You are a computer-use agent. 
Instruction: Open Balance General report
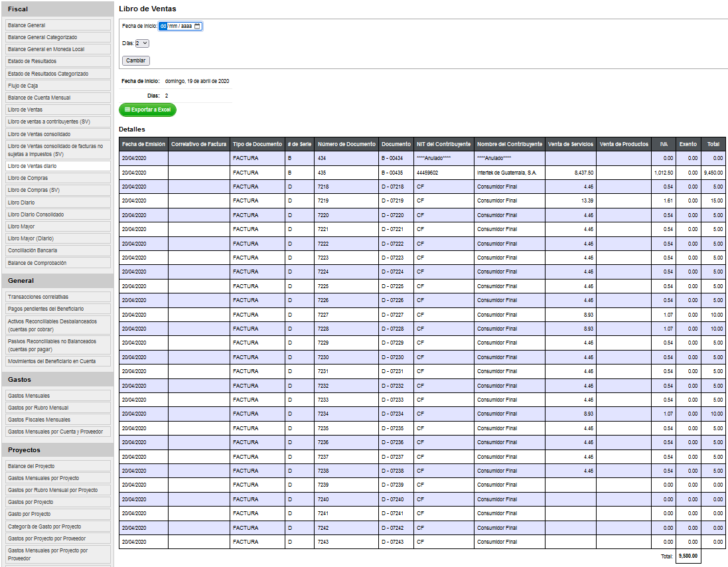tap(58, 25)
